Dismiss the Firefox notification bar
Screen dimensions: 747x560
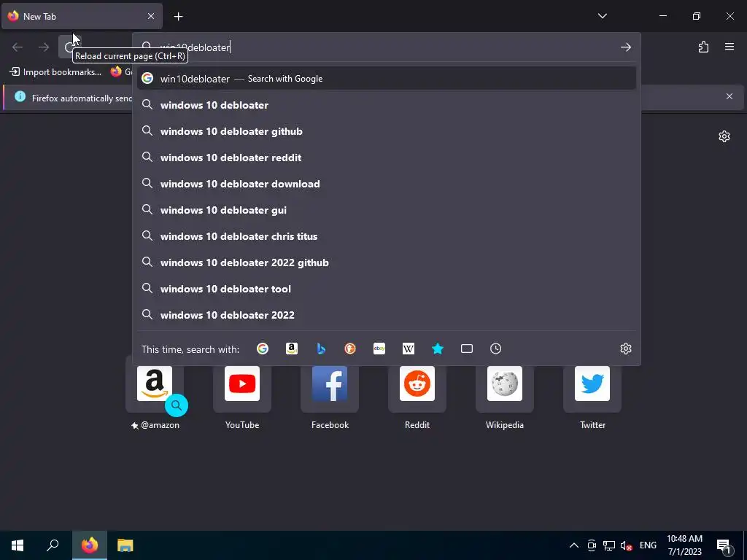[x=729, y=96]
